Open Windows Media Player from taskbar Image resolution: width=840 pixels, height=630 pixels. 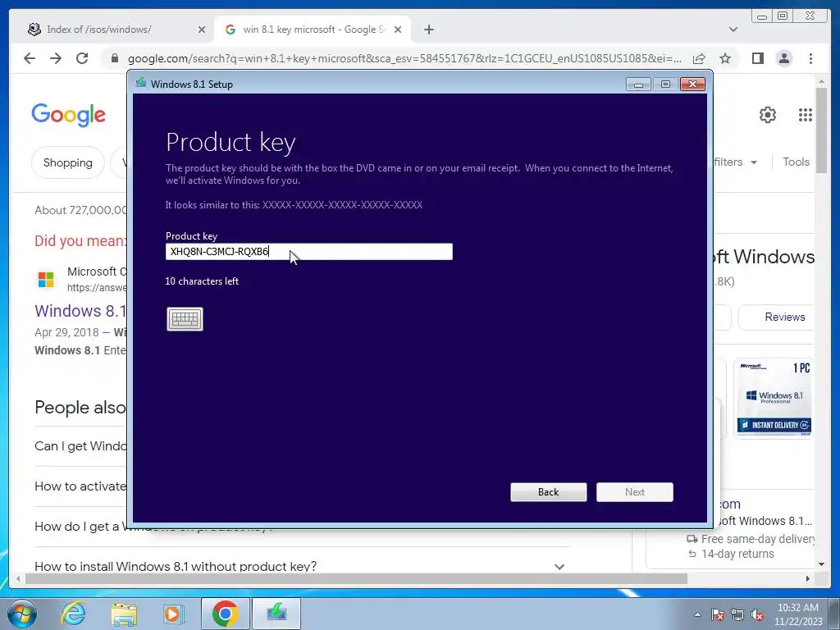tap(173, 614)
